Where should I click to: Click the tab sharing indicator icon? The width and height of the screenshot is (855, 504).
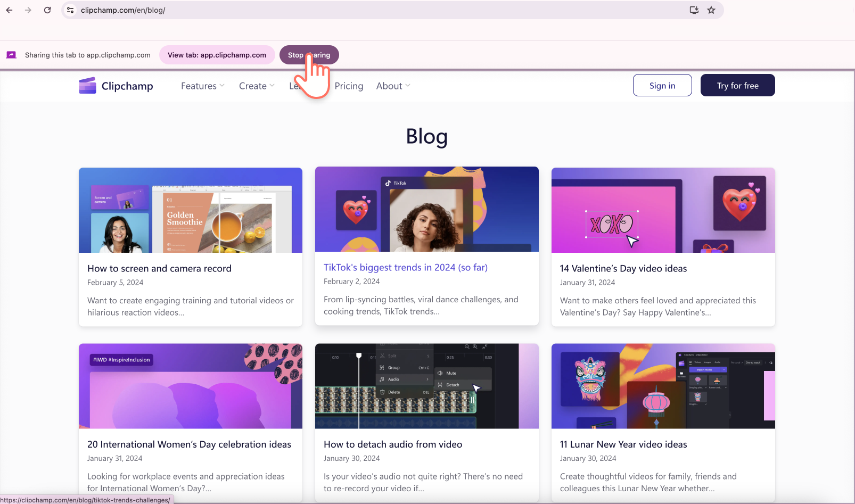[x=11, y=55]
